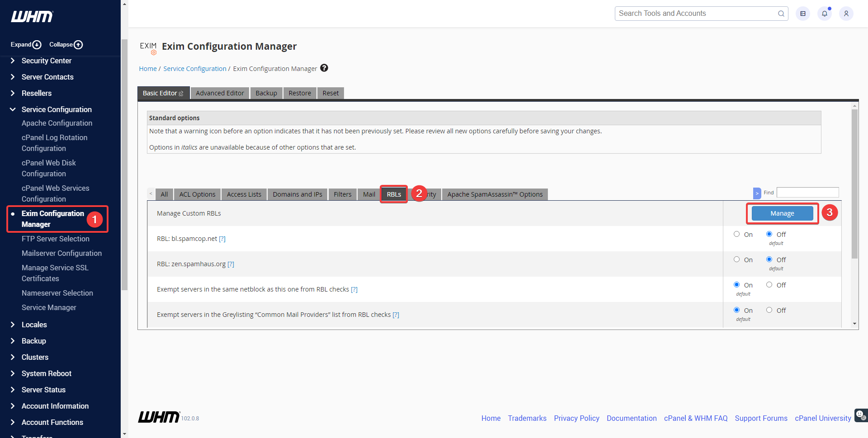
Task: Open the chat assistant icon bottom right
Action: click(x=861, y=415)
